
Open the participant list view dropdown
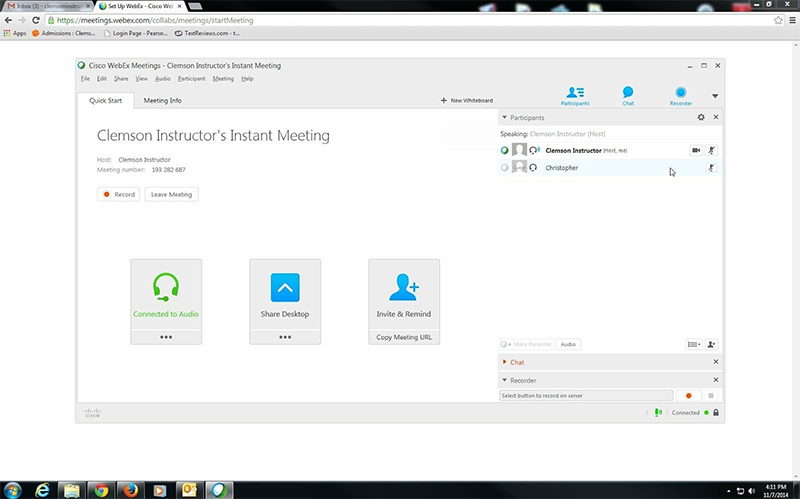(x=694, y=344)
